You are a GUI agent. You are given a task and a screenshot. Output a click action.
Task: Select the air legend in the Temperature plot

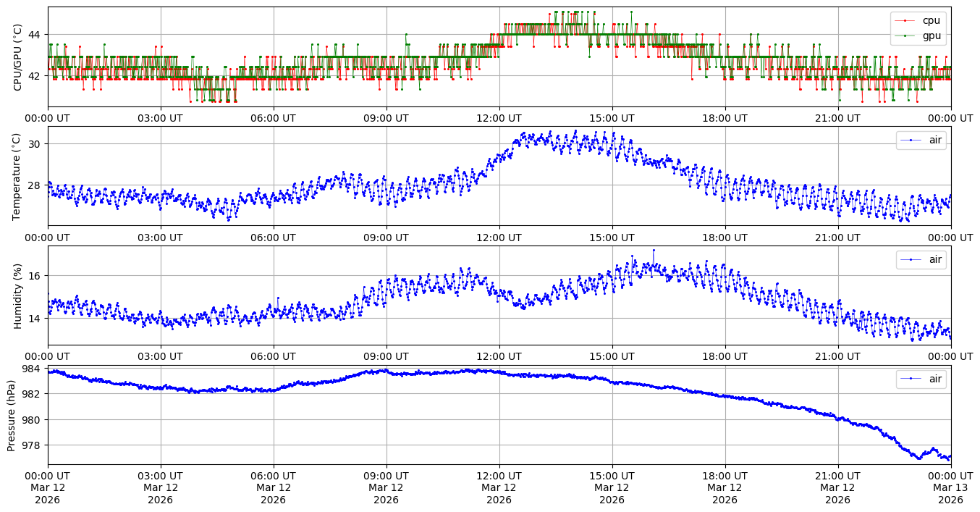tap(935, 140)
